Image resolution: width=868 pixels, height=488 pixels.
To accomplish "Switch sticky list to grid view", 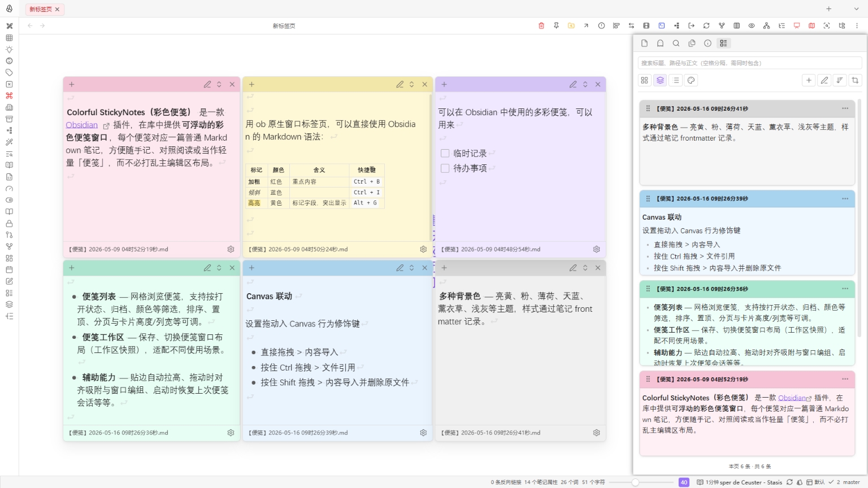I will coord(644,80).
